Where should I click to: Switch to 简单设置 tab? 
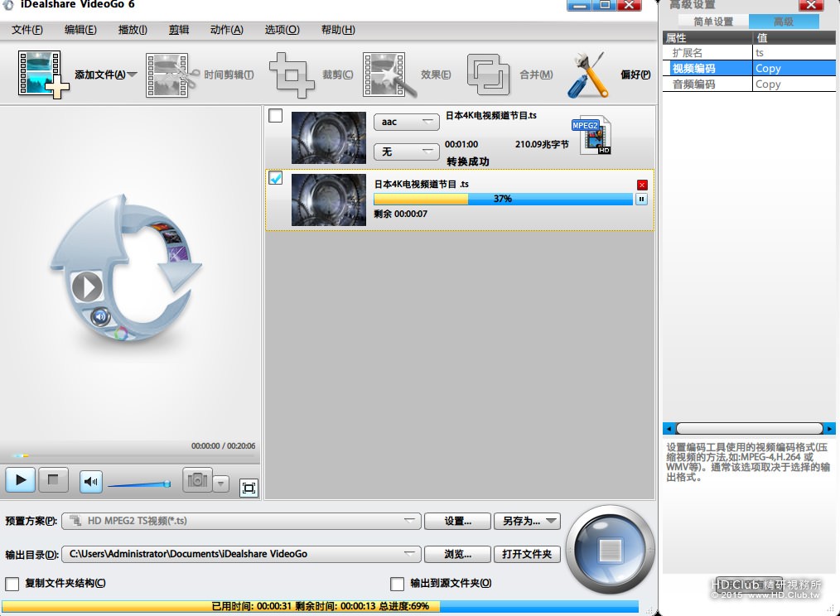(713, 22)
